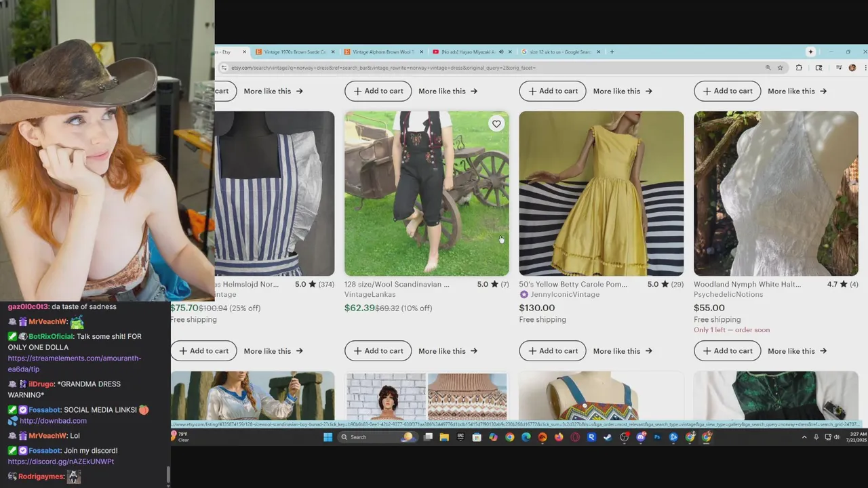This screenshot has width=868, height=488.
Task: Open the black embroidered overalls product photo
Action: 427,193
